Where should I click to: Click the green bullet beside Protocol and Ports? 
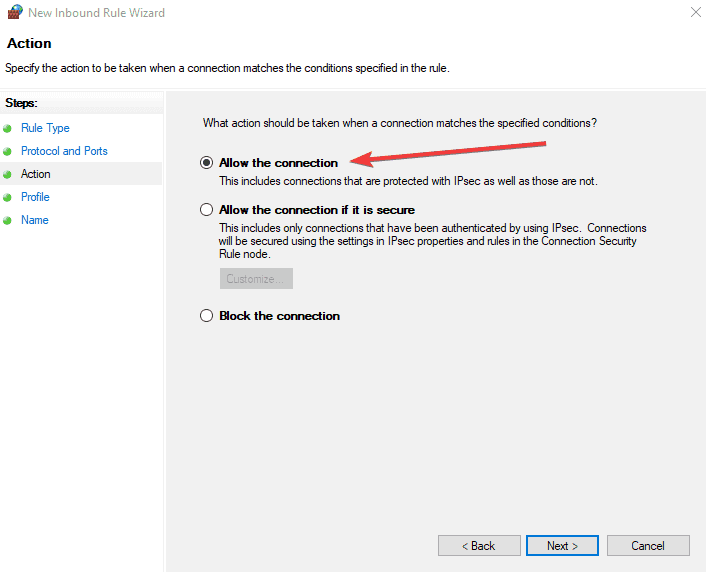pyautogui.click(x=8, y=151)
